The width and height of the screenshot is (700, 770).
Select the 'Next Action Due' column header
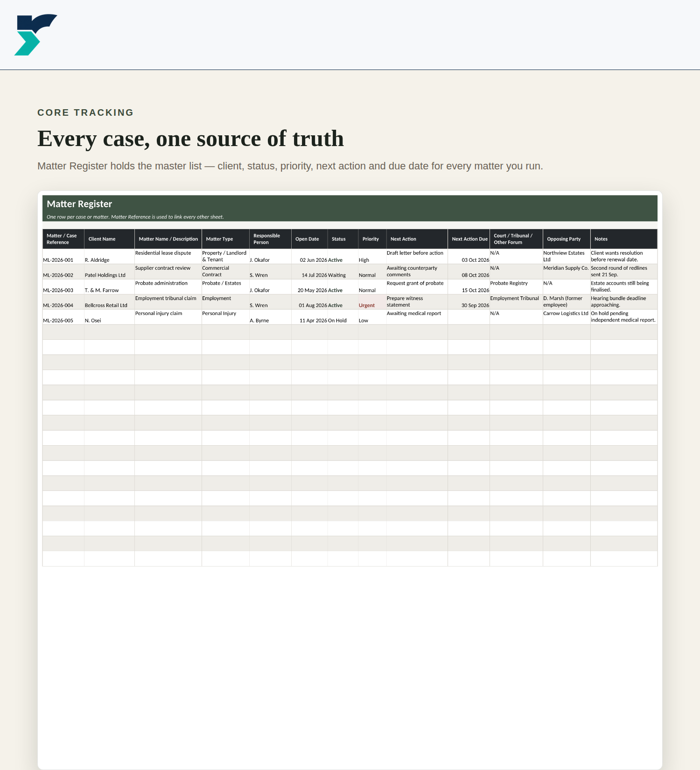pos(469,239)
